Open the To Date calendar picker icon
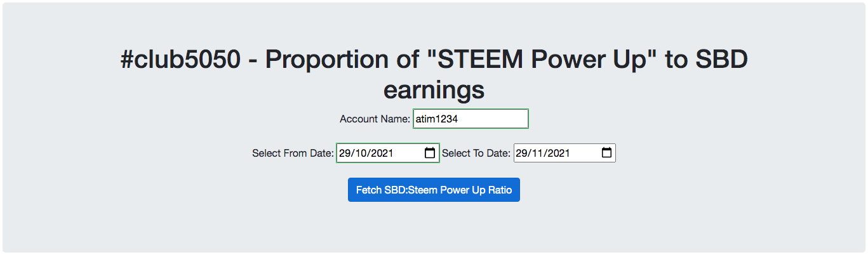Screen dimensions: 868x257 pos(606,153)
